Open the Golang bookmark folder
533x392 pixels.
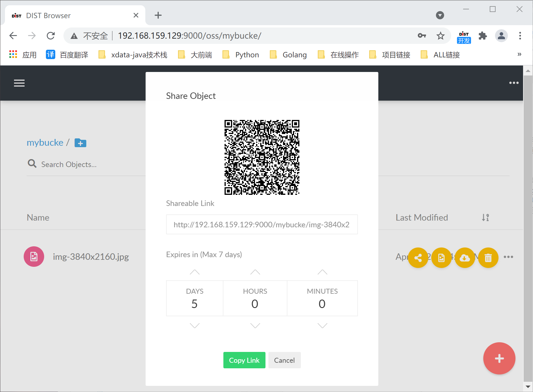pos(288,55)
